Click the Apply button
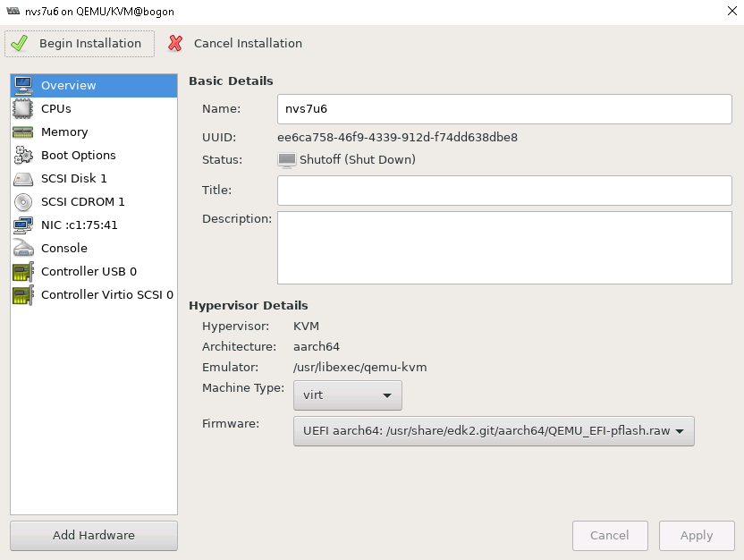The image size is (744, 560). coord(697,535)
